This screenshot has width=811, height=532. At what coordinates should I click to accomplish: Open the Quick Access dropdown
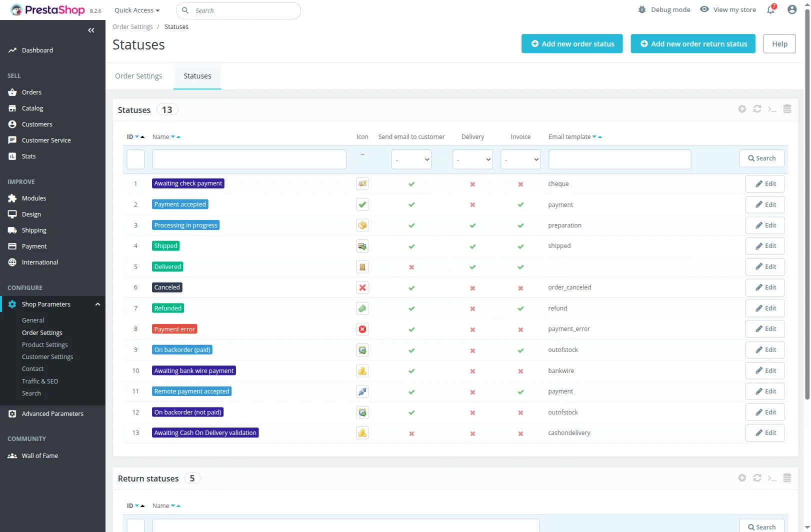pyautogui.click(x=137, y=10)
